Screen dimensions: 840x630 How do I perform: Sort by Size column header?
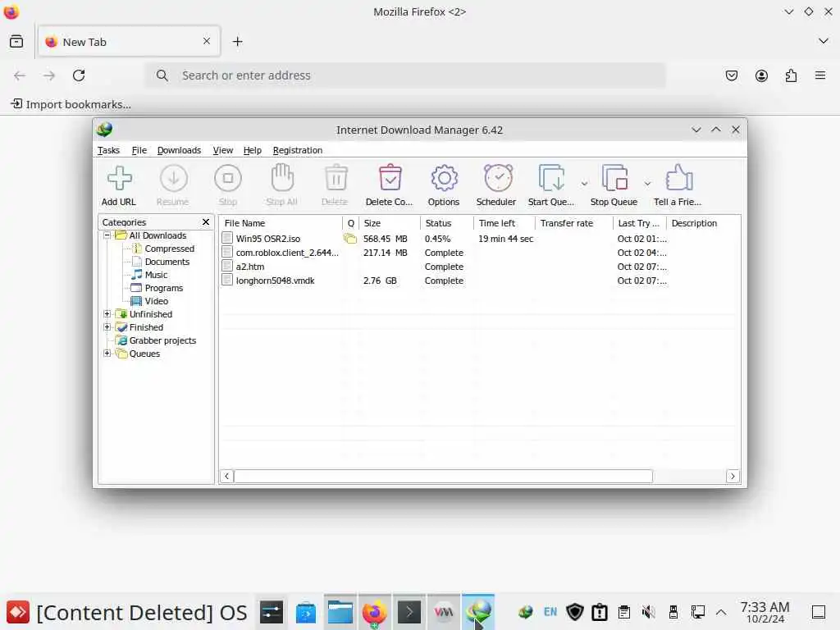coord(389,223)
